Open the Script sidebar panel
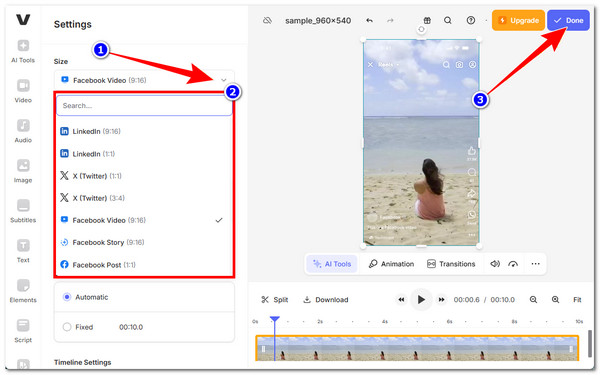The height and width of the screenshot is (375, 600). (x=23, y=331)
